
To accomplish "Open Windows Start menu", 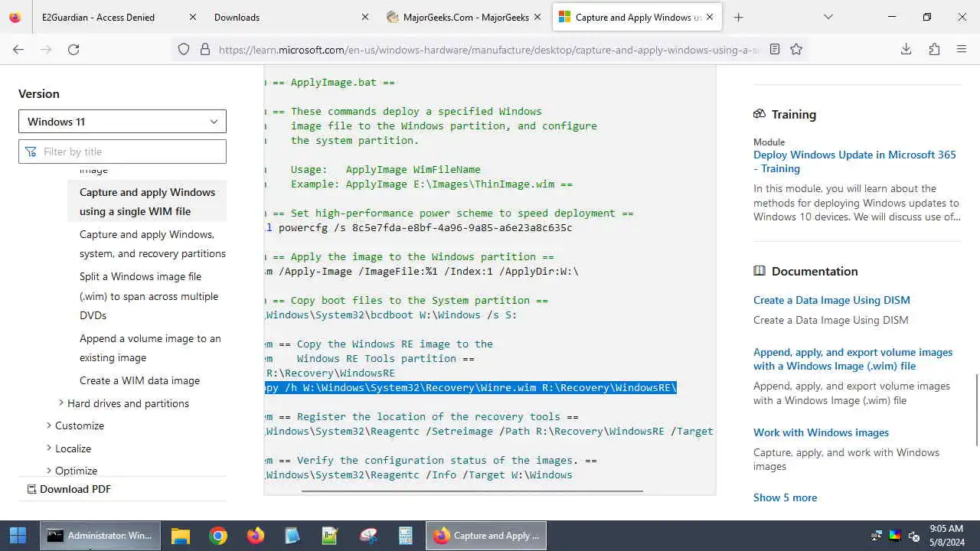I will [x=18, y=536].
